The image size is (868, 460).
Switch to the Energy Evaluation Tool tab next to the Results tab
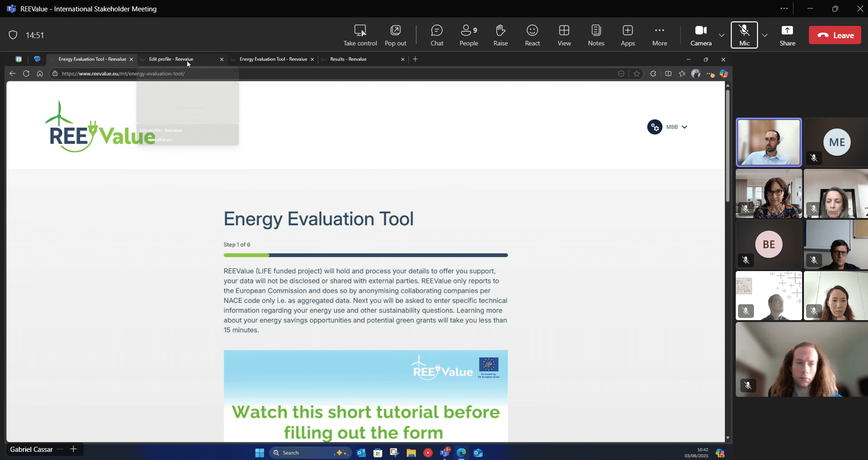(x=273, y=59)
